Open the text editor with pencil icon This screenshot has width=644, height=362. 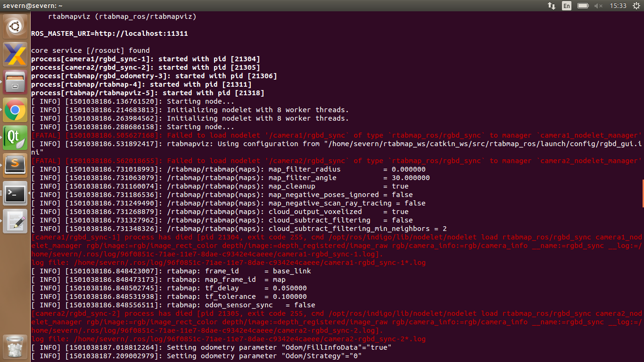(x=15, y=221)
